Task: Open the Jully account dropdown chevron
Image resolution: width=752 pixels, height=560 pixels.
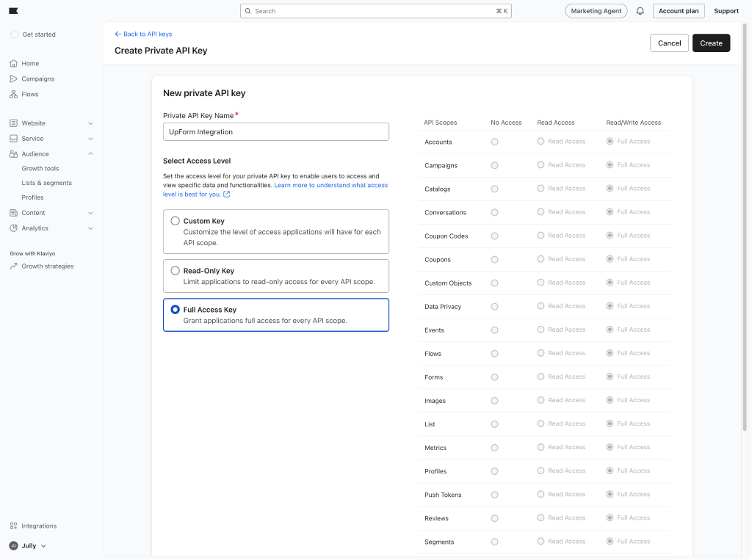Action: point(43,545)
